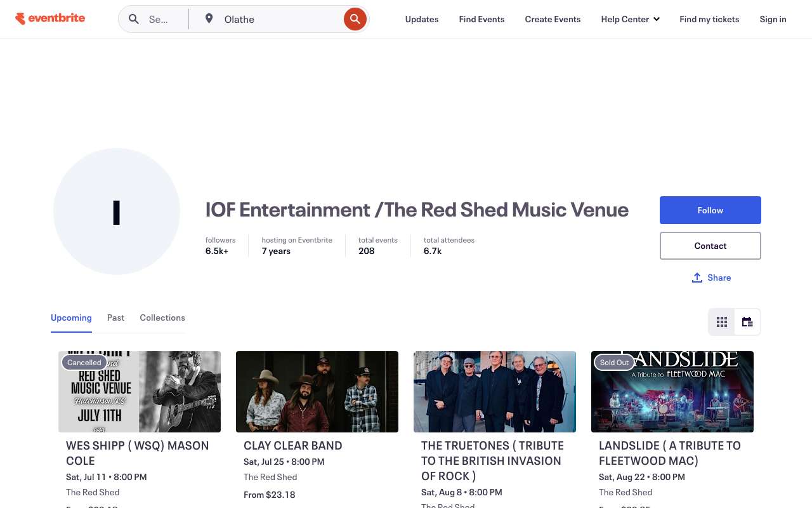This screenshot has height=508, width=812.
Task: Click CLAY CLEAR BAND title
Action: (293, 446)
